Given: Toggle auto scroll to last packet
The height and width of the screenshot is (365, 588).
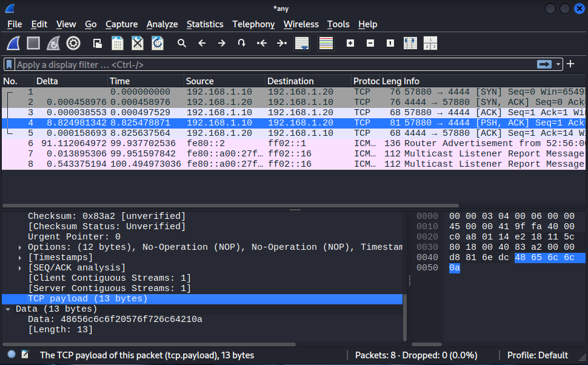Looking at the screenshot, I should point(302,43).
